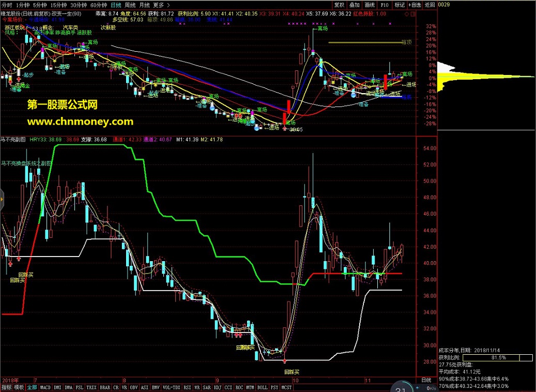Viewport: 536px width, 392px height.
Task: Switch sub-chart to MCST indicator
Action: [x=286, y=387]
